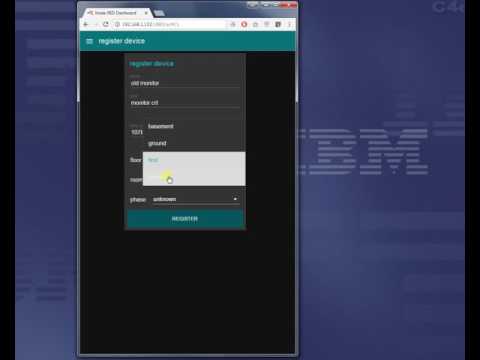Screen dimensions: 480x360
Task: Click the browser address bar URL
Action: click(150, 24)
